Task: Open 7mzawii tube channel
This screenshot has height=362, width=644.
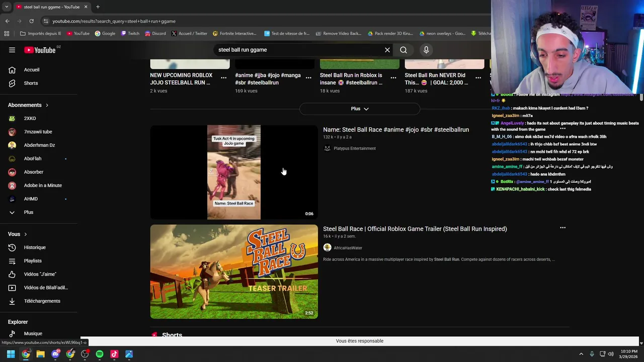Action: [39, 132]
